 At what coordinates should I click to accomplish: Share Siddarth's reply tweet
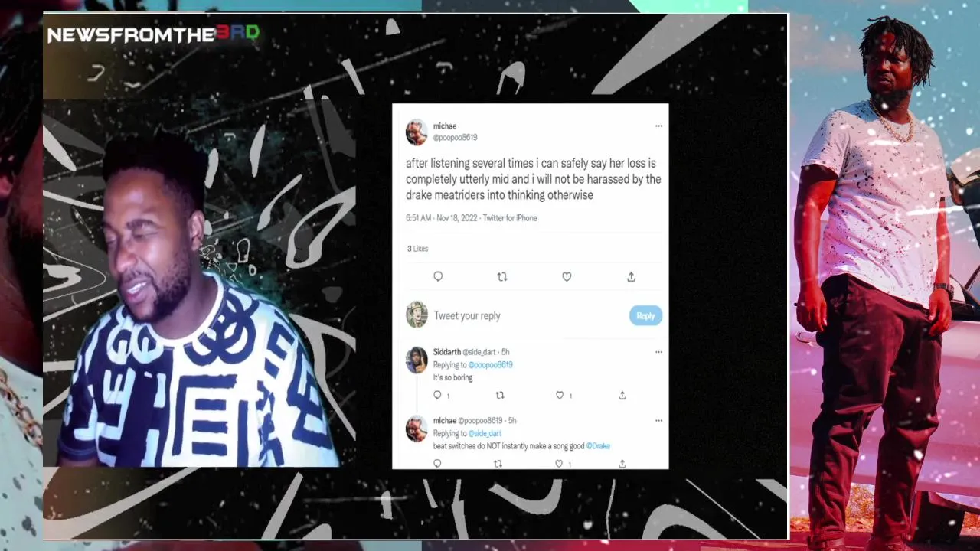[622, 395]
